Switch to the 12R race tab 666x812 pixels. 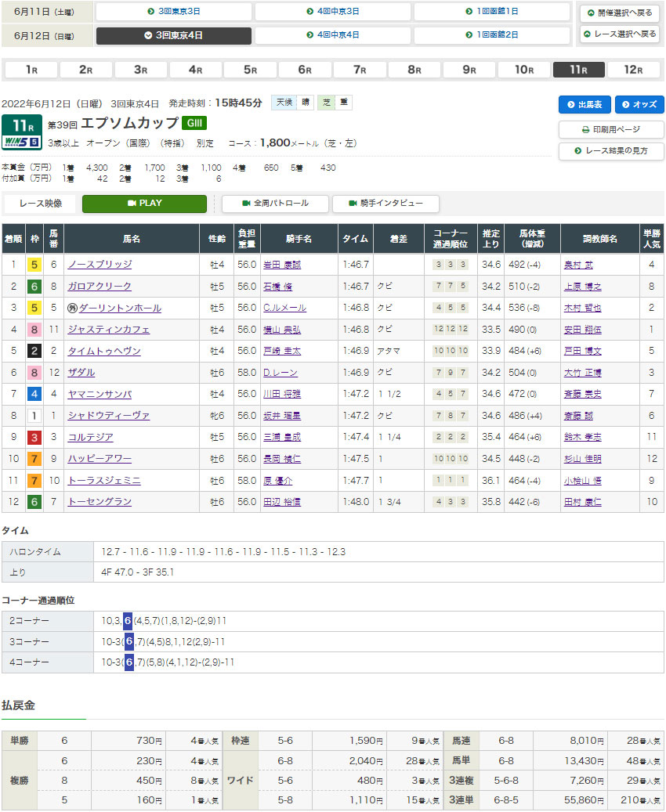(x=633, y=70)
